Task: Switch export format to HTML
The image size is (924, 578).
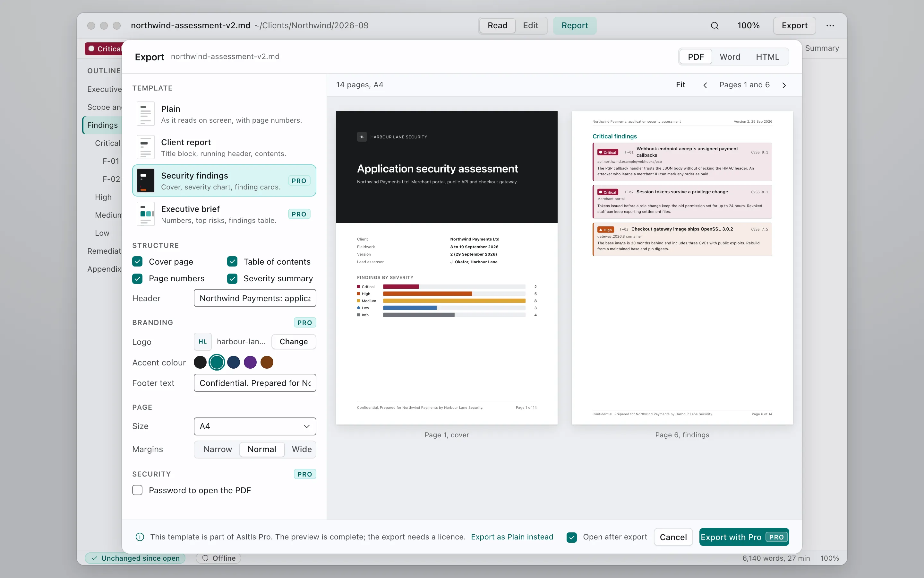Action: [767, 57]
